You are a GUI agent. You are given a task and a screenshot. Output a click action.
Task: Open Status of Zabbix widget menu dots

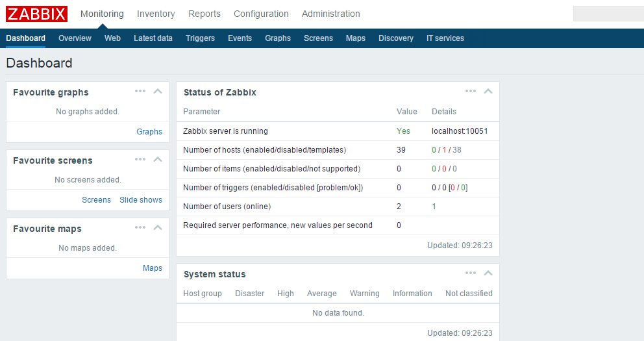pos(471,91)
